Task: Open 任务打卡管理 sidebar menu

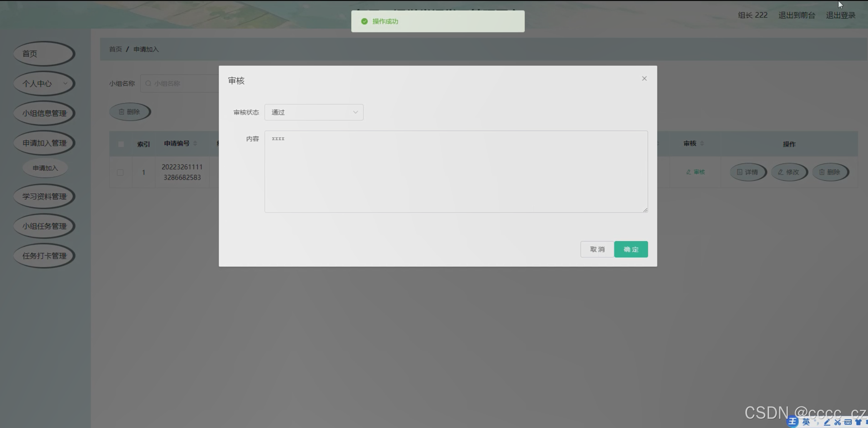Action: tap(44, 256)
